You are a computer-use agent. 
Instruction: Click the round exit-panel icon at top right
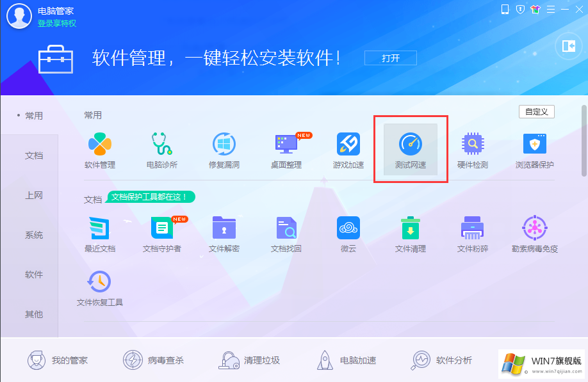pyautogui.click(x=569, y=47)
